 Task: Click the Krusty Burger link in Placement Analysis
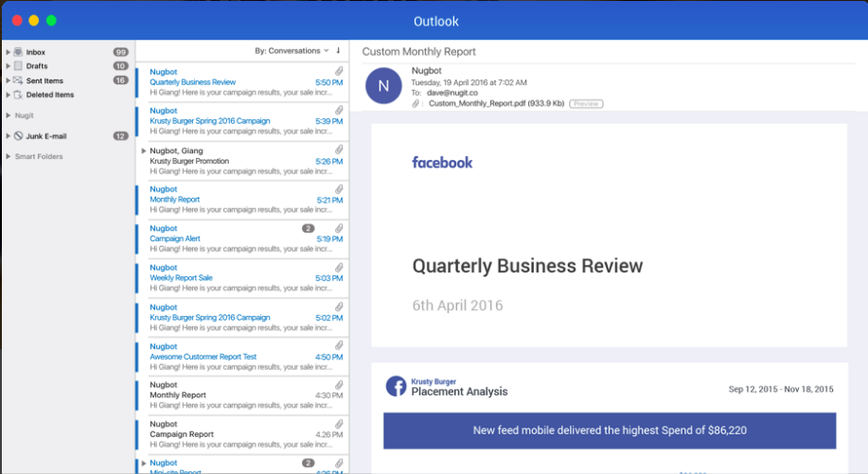coord(434,381)
